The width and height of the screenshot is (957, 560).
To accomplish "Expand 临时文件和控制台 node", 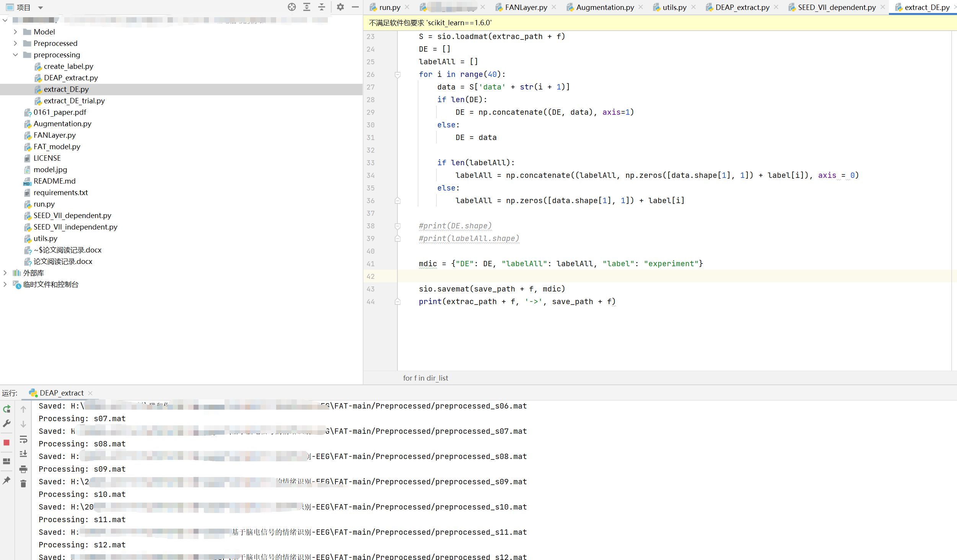I will 5,284.
